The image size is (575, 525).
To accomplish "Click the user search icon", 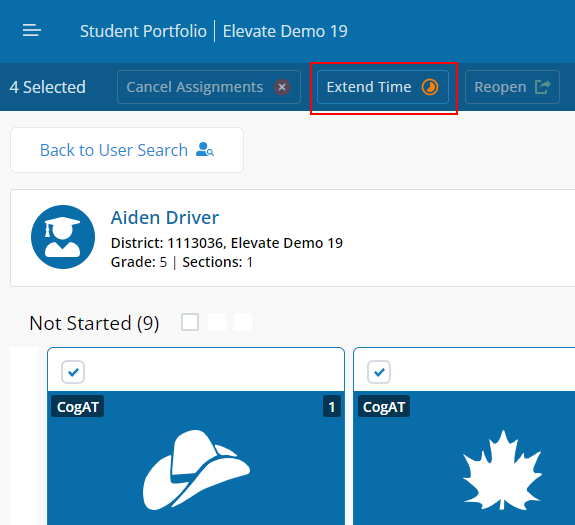I will point(205,150).
